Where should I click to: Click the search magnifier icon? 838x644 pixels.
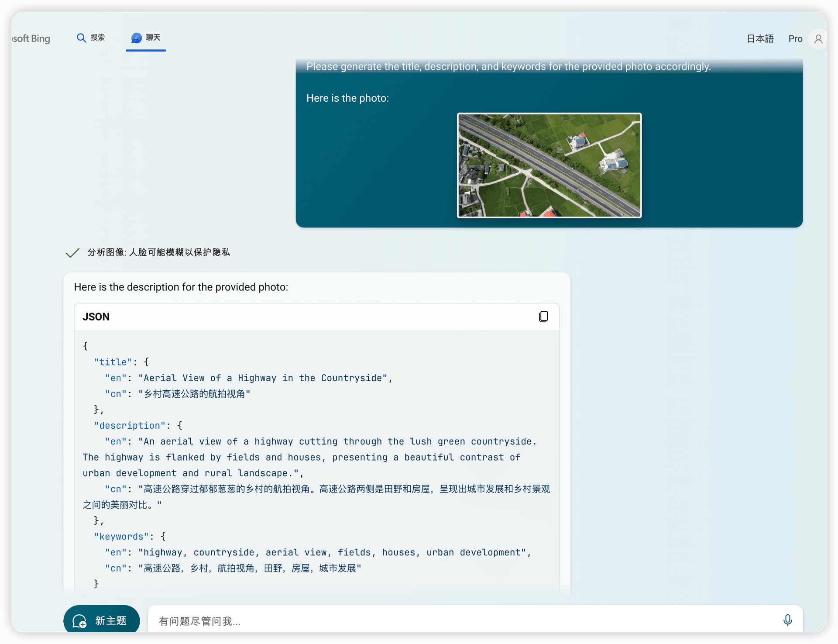pyautogui.click(x=81, y=38)
